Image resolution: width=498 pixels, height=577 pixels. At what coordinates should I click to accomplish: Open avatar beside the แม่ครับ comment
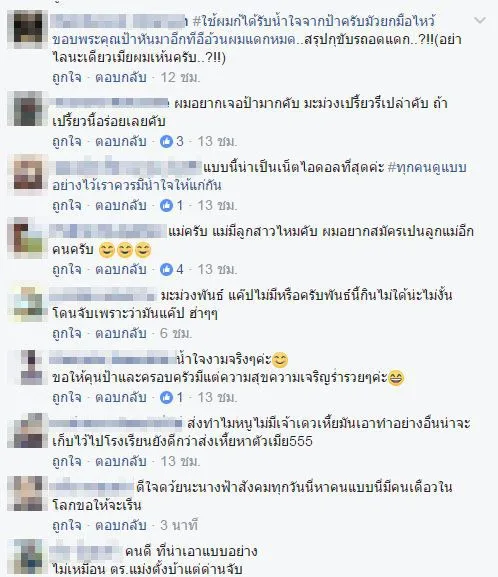[28, 238]
